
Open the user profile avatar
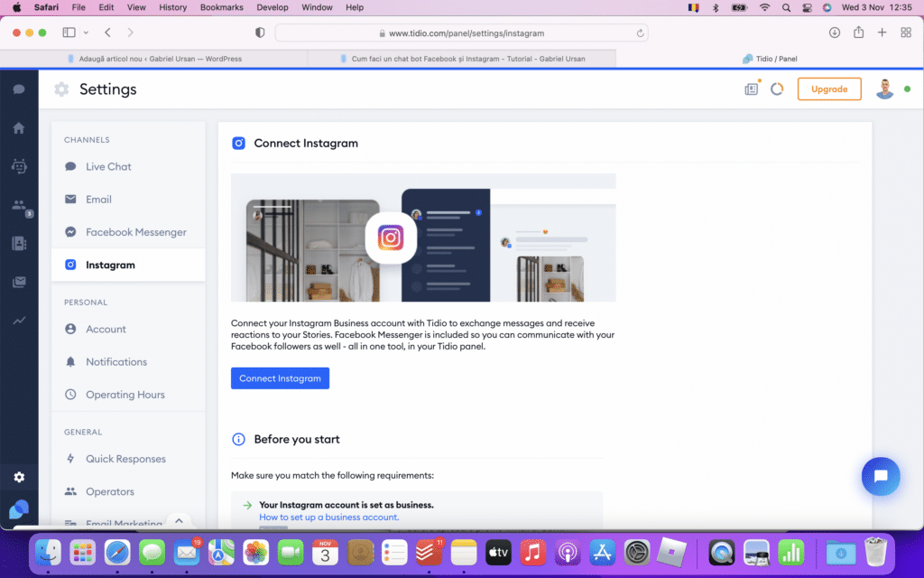click(884, 89)
